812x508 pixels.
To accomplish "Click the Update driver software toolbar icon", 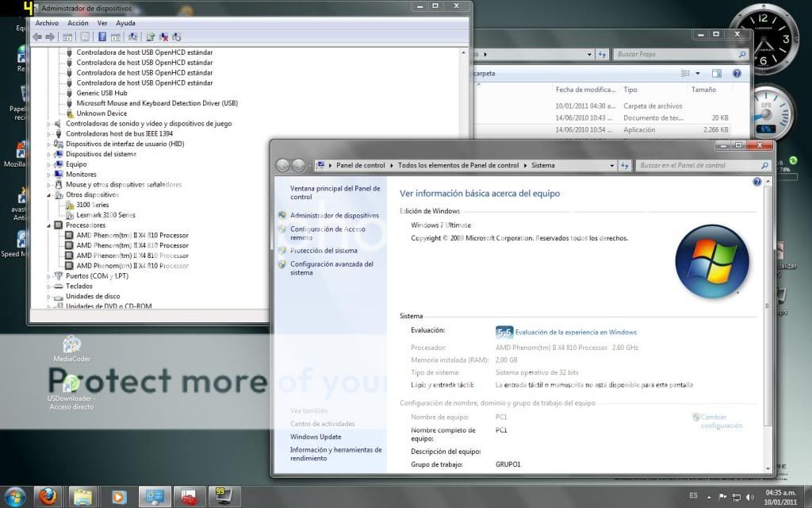I will pos(150,37).
